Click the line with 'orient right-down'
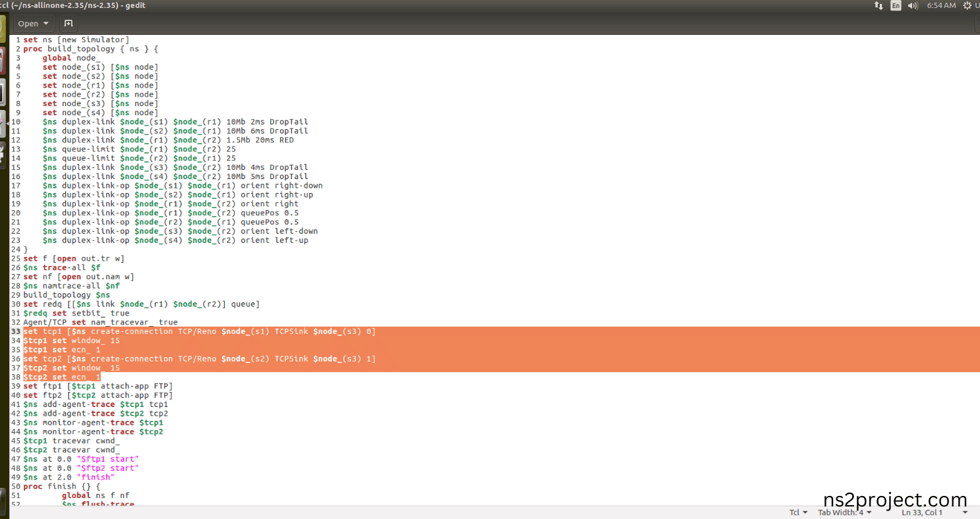This screenshot has width=980, height=519. (183, 186)
